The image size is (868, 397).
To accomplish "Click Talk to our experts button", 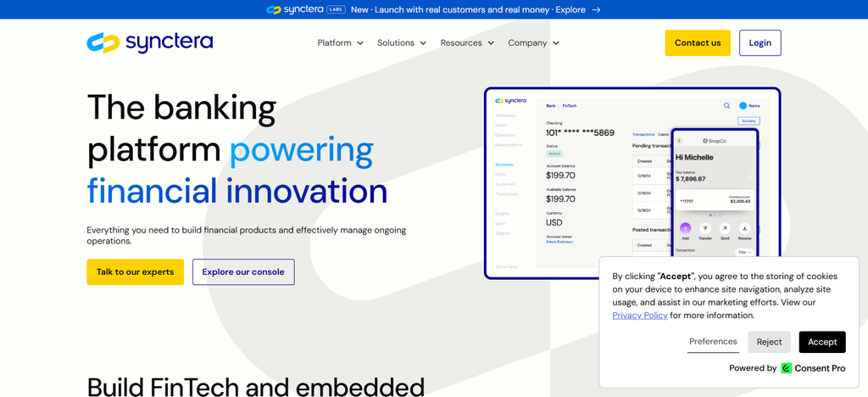I will click(x=135, y=271).
